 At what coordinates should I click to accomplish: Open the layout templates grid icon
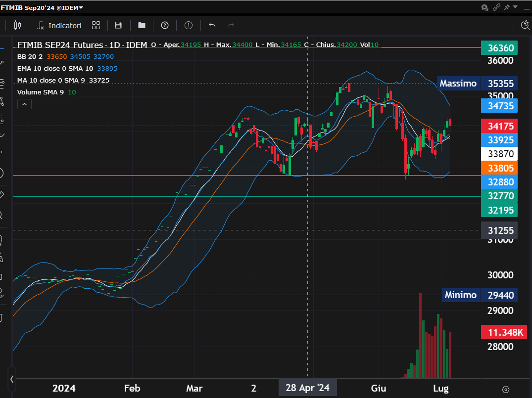coord(96,25)
